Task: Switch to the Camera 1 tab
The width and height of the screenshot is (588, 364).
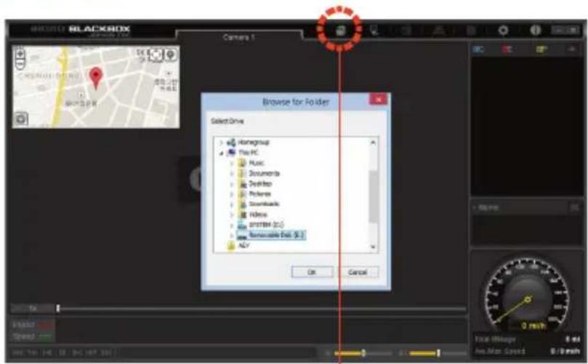Action: (x=239, y=37)
